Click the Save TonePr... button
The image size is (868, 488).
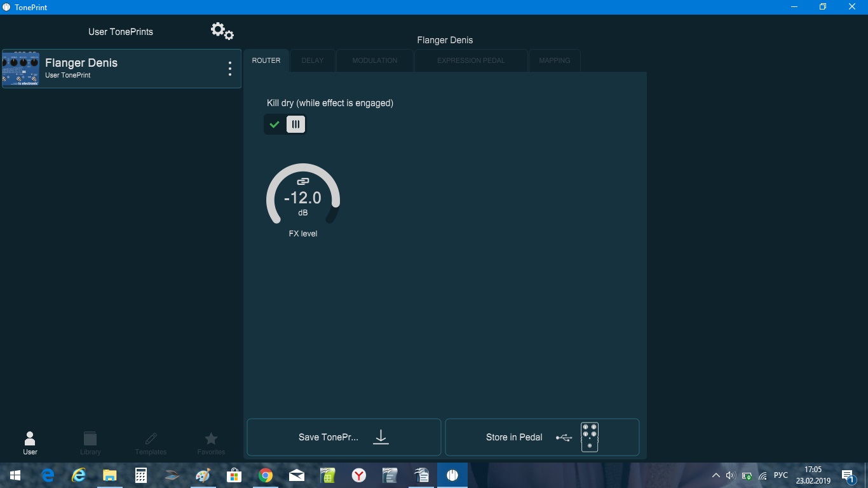click(x=344, y=437)
